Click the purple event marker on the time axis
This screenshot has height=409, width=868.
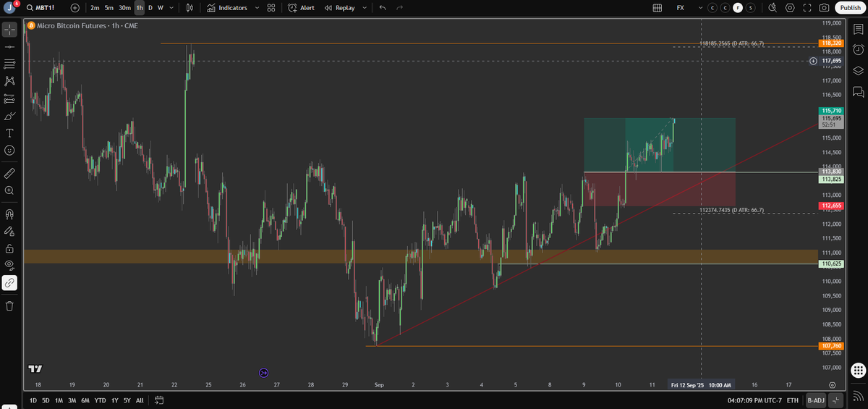tap(263, 372)
